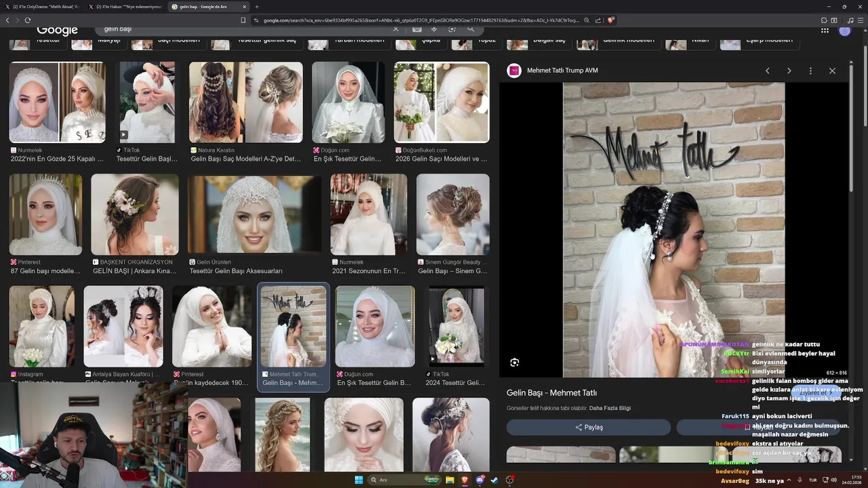
Task: Open the Windows Start menu
Action: click(359, 480)
